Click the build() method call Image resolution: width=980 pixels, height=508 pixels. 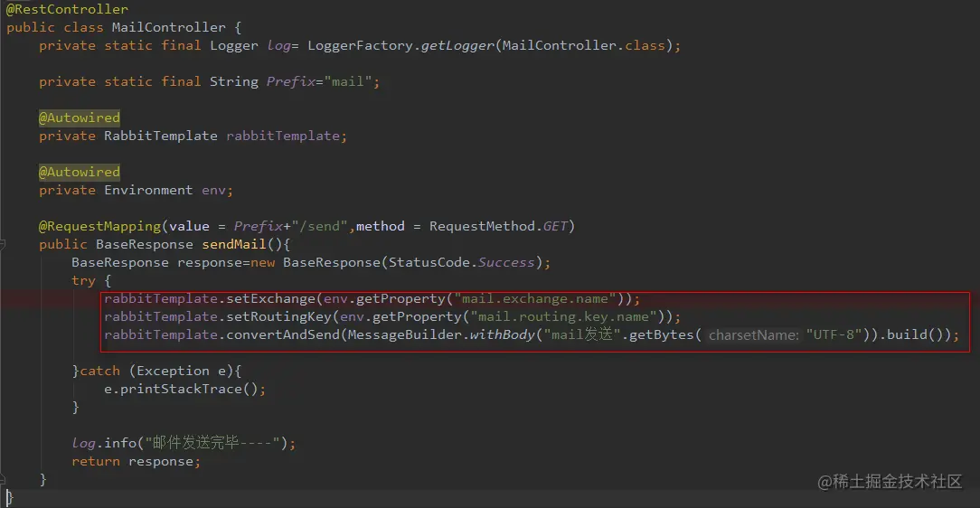point(915,335)
